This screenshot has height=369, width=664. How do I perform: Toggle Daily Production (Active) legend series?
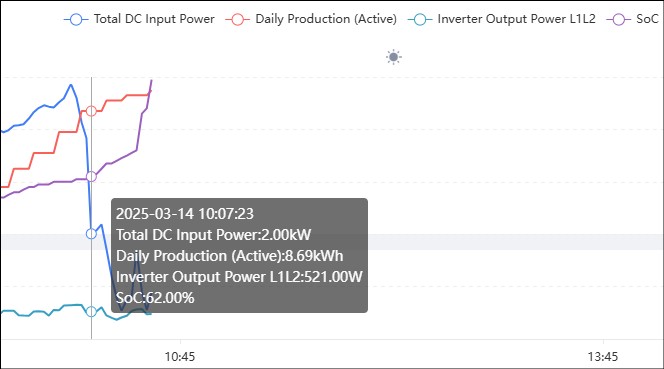coord(311,19)
